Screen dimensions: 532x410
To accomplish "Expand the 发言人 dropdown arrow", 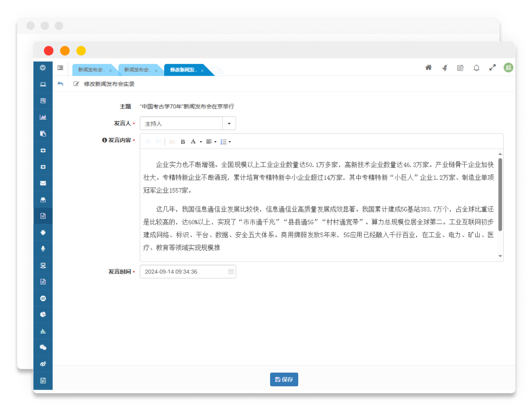I will tap(229, 123).
